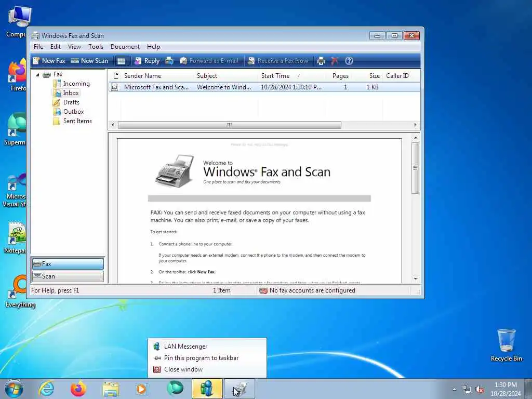Click the red Delete icon in toolbar
The image size is (532, 399).
tap(335, 61)
